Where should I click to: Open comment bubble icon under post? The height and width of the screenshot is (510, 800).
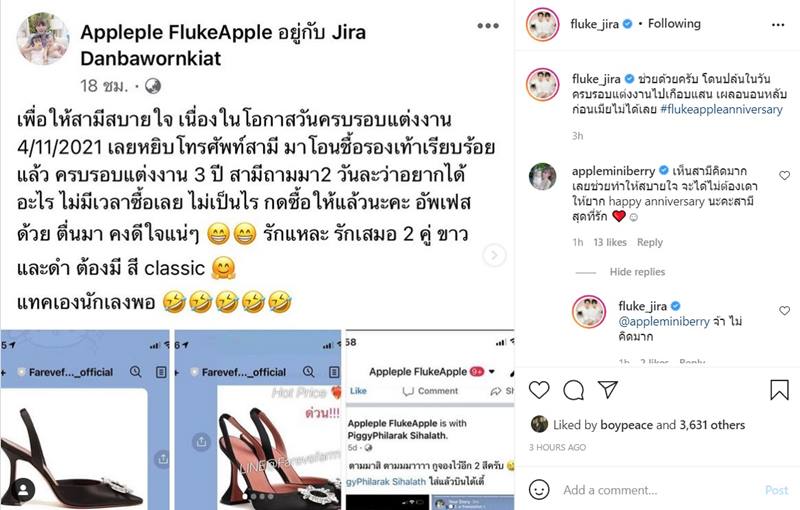(x=573, y=390)
